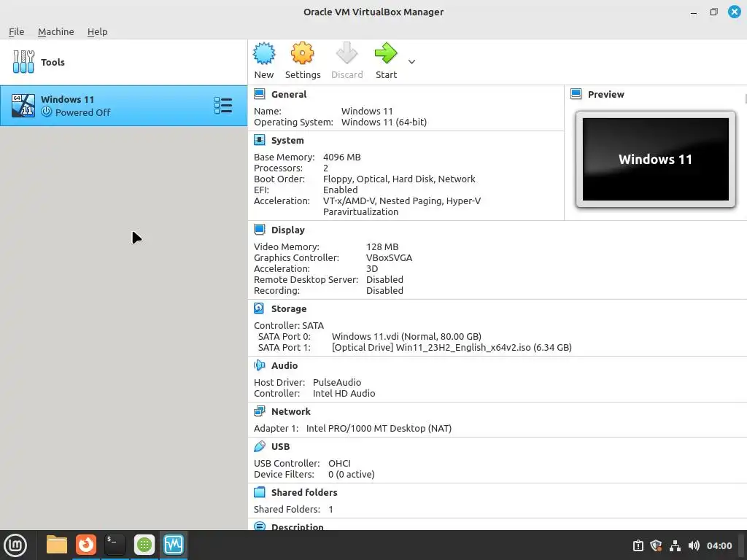This screenshot has width=747, height=560.
Task: Open the Network settings header link
Action: (290, 411)
